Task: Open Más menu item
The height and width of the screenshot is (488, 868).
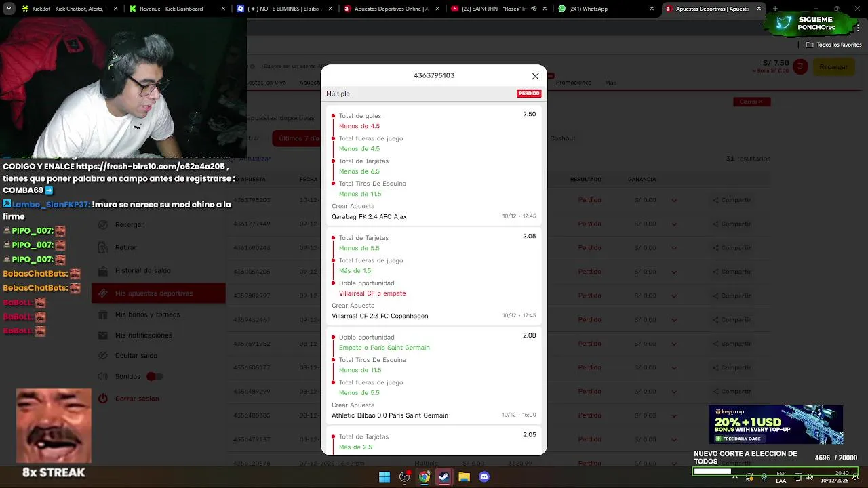Action: pos(610,83)
